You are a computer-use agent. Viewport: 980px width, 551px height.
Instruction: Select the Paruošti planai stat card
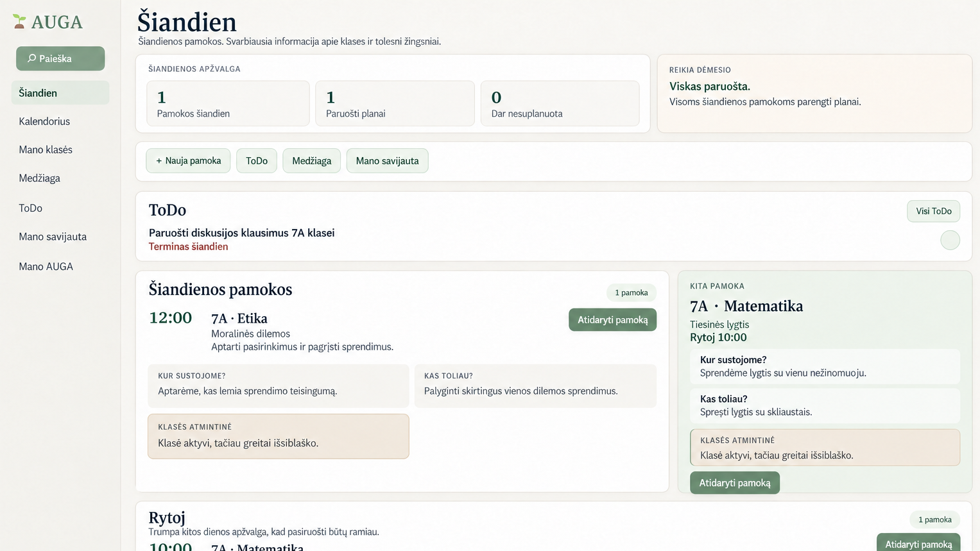pos(395,103)
